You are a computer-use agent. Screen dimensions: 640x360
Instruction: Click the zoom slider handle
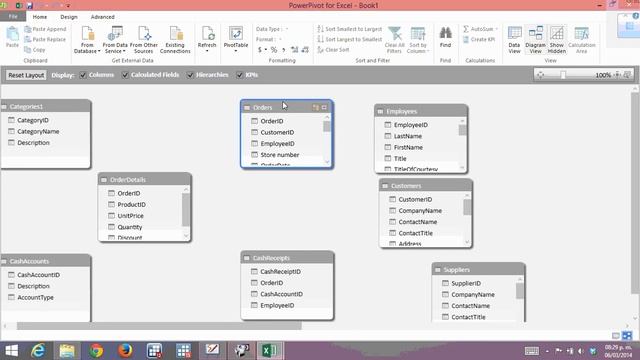point(563,75)
